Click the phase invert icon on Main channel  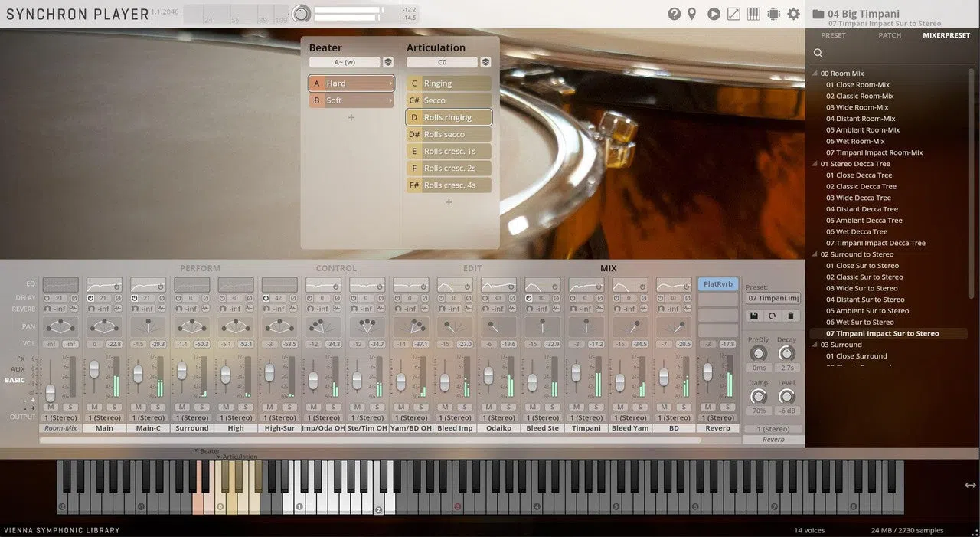(x=118, y=298)
